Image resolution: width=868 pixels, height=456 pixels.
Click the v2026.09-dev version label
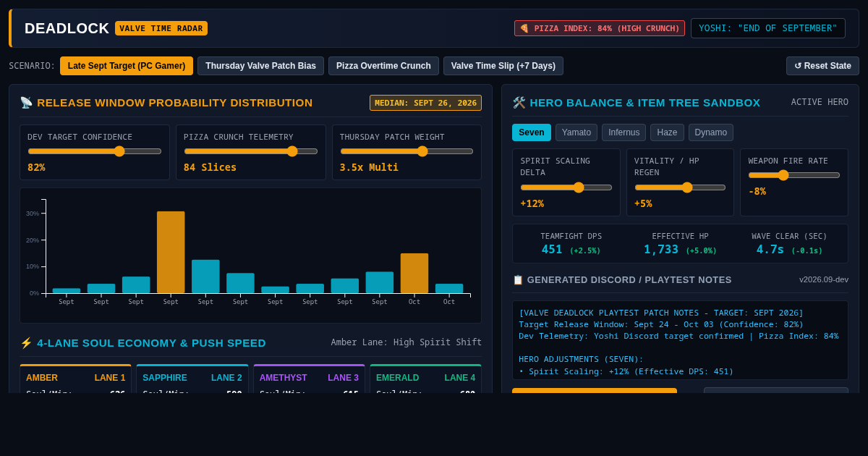click(x=824, y=279)
